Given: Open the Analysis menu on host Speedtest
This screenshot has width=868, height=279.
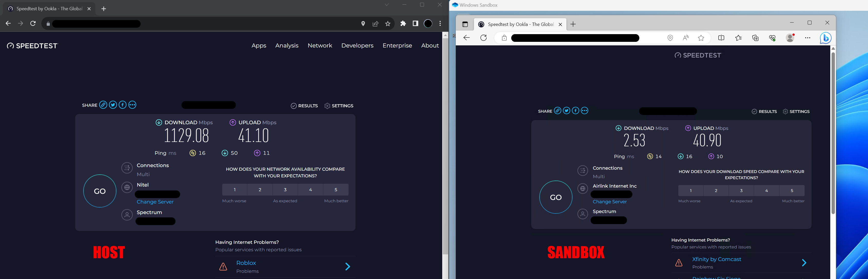Looking at the screenshot, I should tap(287, 45).
